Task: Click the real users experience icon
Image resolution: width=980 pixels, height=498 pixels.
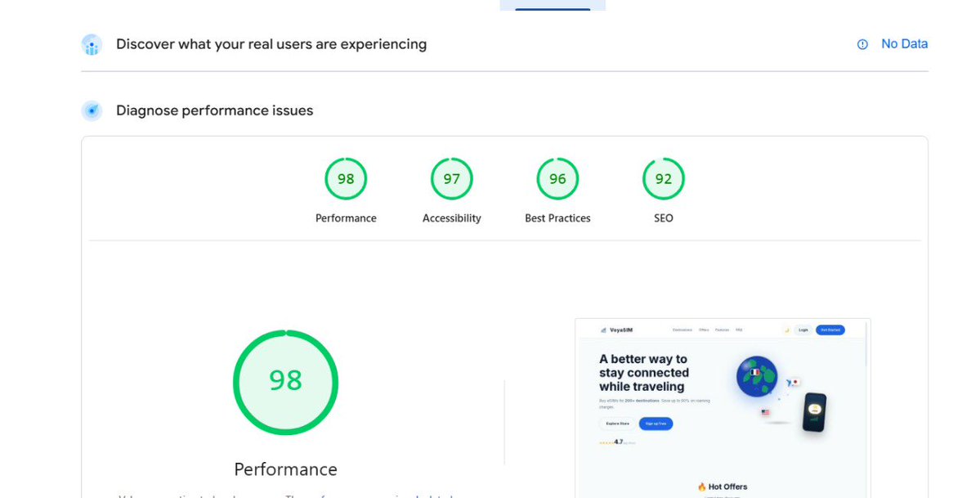Action: (92, 44)
